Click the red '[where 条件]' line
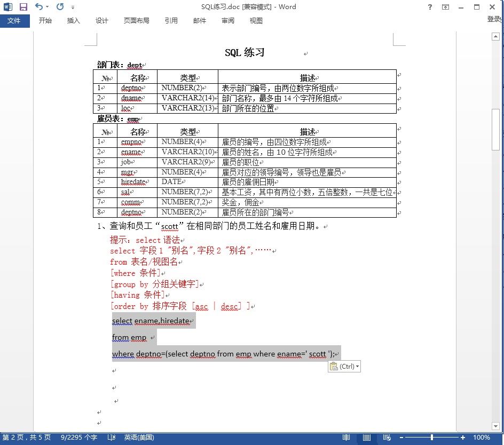 point(135,273)
